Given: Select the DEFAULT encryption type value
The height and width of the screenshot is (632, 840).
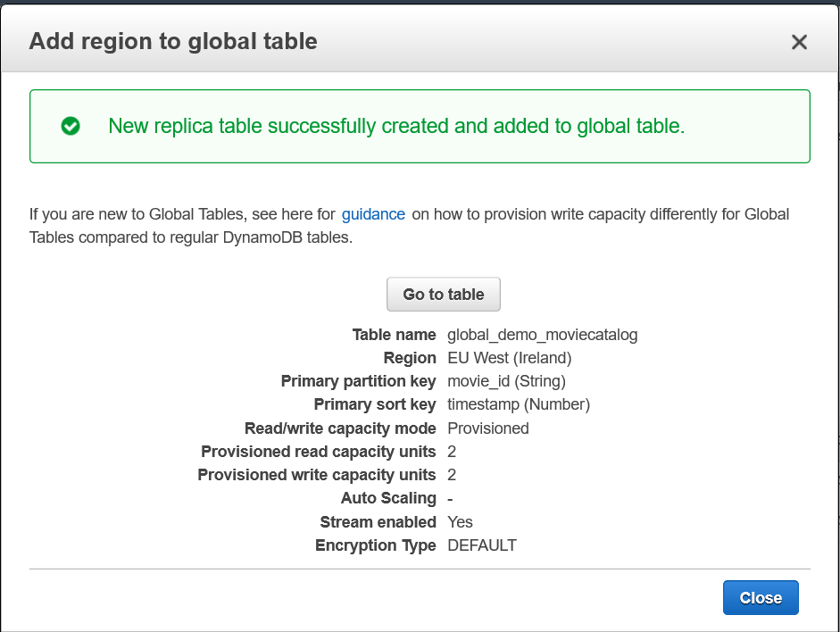Looking at the screenshot, I should click(481, 545).
